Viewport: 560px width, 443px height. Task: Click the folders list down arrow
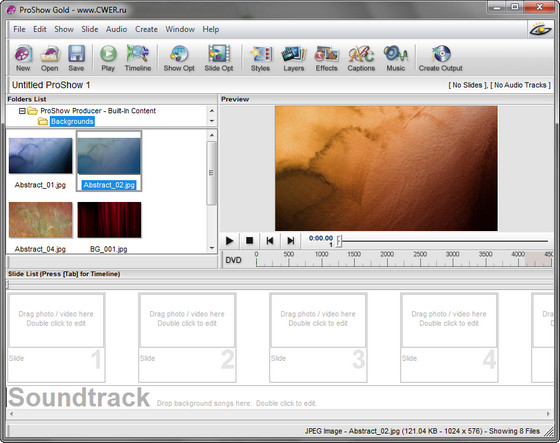pos(212,121)
